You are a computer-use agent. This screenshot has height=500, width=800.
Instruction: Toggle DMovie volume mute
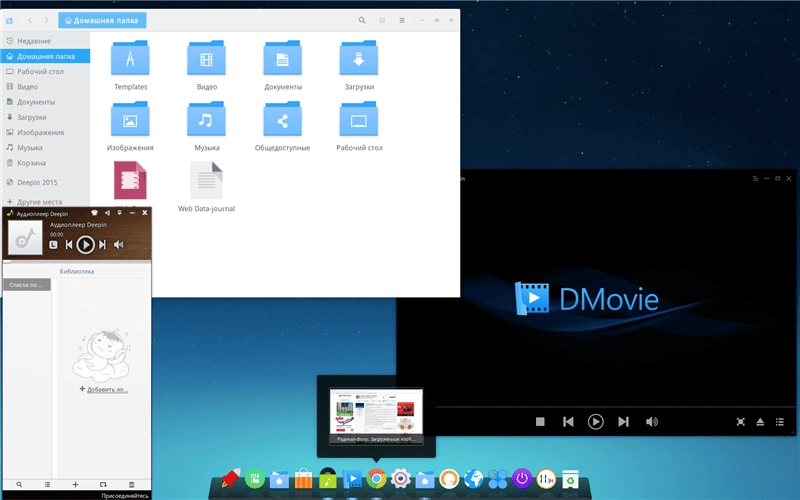point(652,422)
